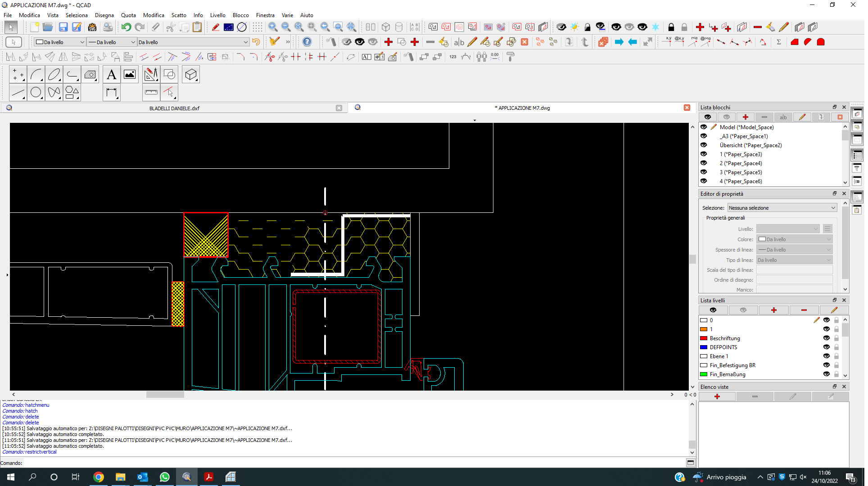Toggle the grid display icon
The image size is (868, 486).
pos(257,27)
